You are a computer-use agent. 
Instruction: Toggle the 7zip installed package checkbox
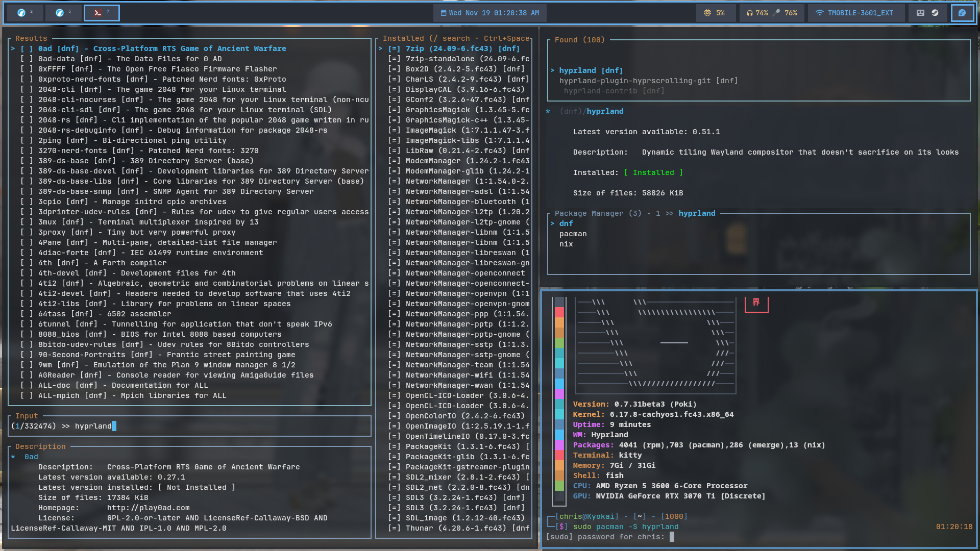394,48
